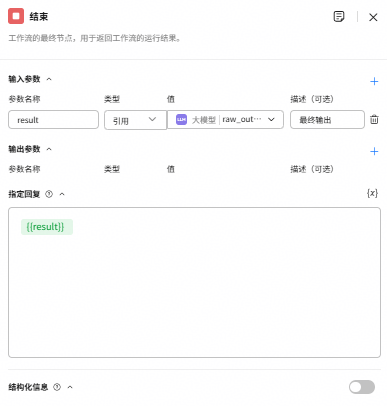Viewport: 387px width, 406px height.
Task: Click the red 结束 node icon
Action: click(16, 16)
